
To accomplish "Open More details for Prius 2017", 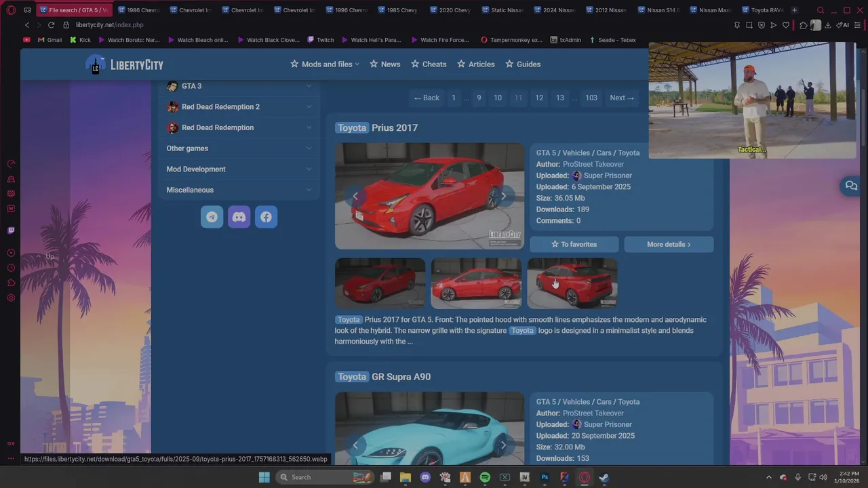I will (669, 244).
